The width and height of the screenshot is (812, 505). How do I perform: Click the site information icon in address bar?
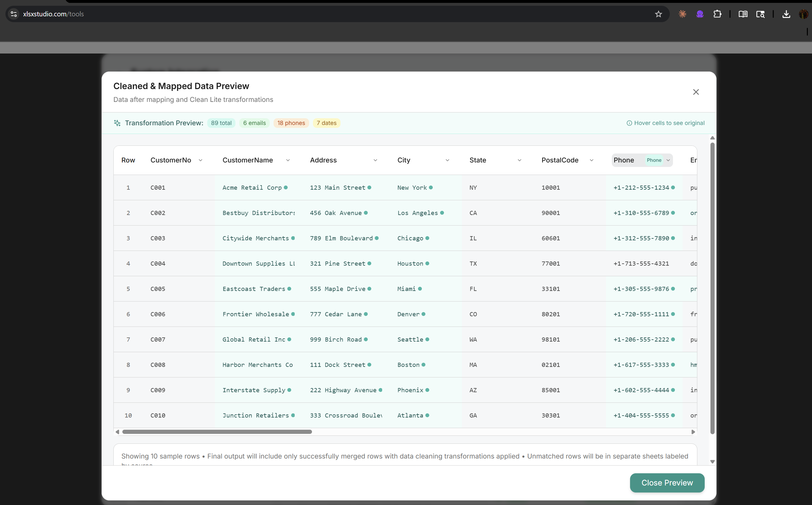click(14, 14)
